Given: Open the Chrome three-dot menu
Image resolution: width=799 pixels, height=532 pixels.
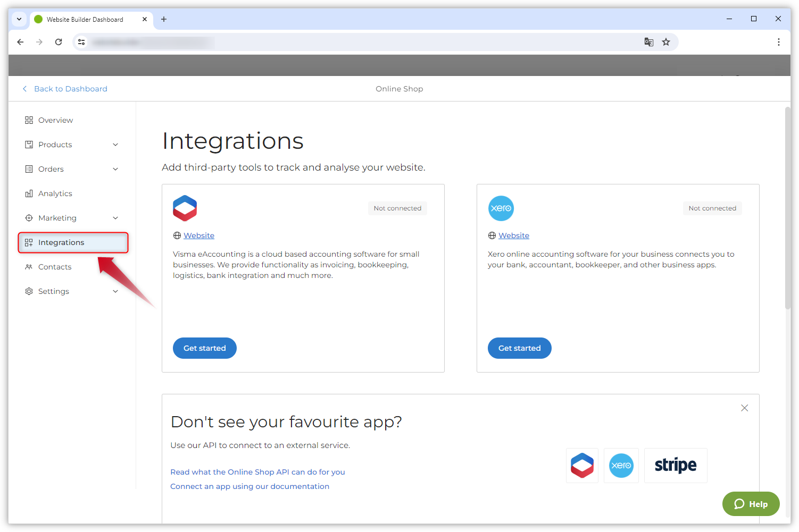Looking at the screenshot, I should click(x=778, y=42).
